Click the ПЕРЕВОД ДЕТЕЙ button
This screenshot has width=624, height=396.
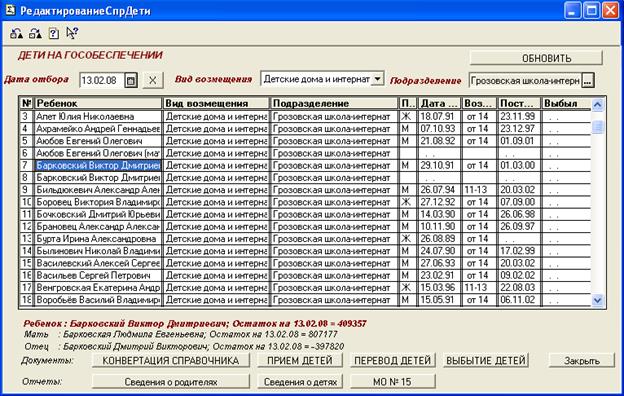tap(392, 361)
